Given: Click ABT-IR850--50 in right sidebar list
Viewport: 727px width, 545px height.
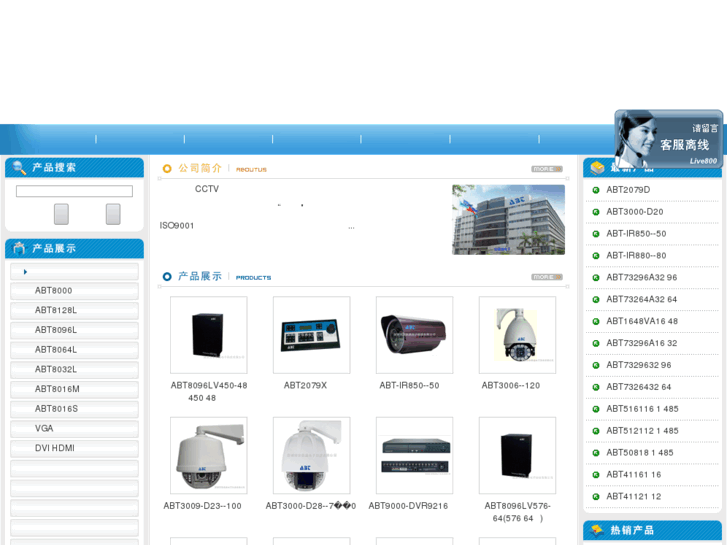Looking at the screenshot, I should coord(636,234).
